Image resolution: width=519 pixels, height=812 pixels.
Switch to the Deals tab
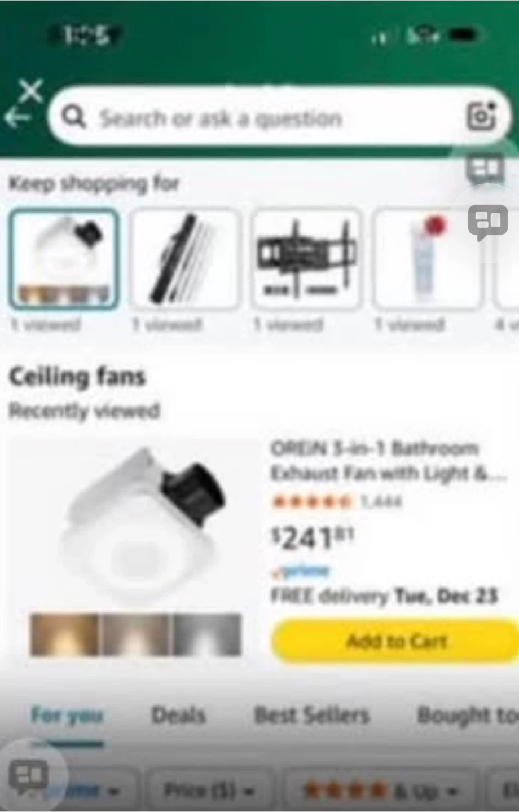(178, 715)
